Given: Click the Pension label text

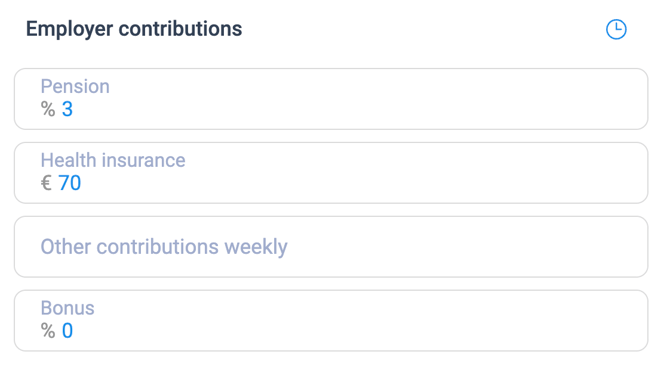Looking at the screenshot, I should click(x=75, y=86).
